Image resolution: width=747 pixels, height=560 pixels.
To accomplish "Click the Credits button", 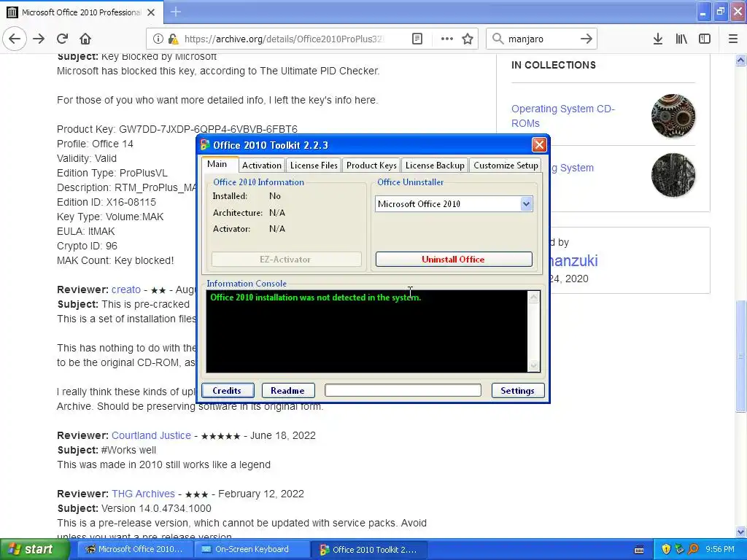I will coord(228,391).
